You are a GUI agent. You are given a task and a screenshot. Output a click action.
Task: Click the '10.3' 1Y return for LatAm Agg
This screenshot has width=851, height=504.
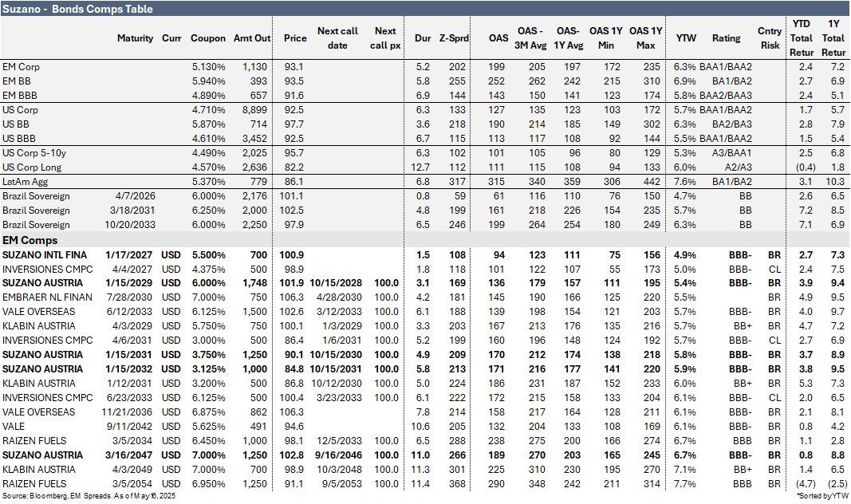[835, 182]
